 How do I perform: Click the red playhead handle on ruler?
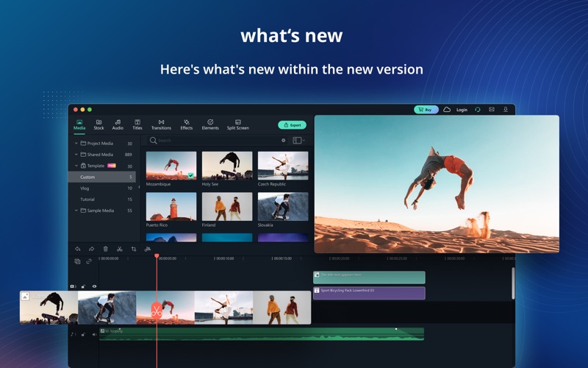click(157, 256)
